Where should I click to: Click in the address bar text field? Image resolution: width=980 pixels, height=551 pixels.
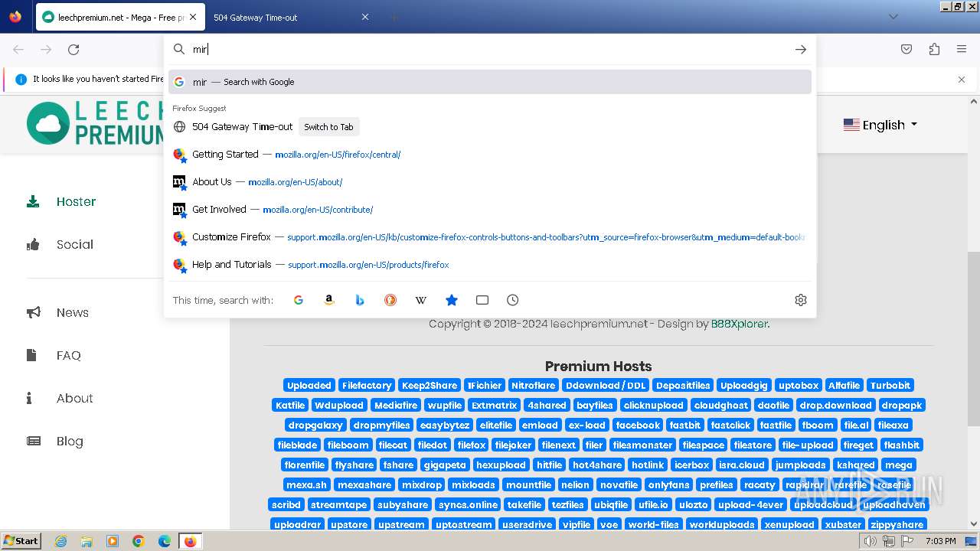coord(490,50)
